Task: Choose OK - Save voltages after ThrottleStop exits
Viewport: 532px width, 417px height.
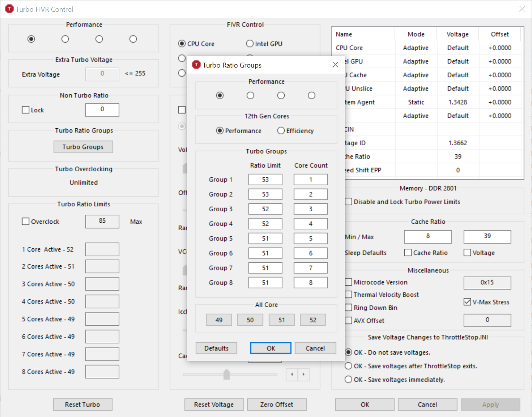Action: coord(348,366)
